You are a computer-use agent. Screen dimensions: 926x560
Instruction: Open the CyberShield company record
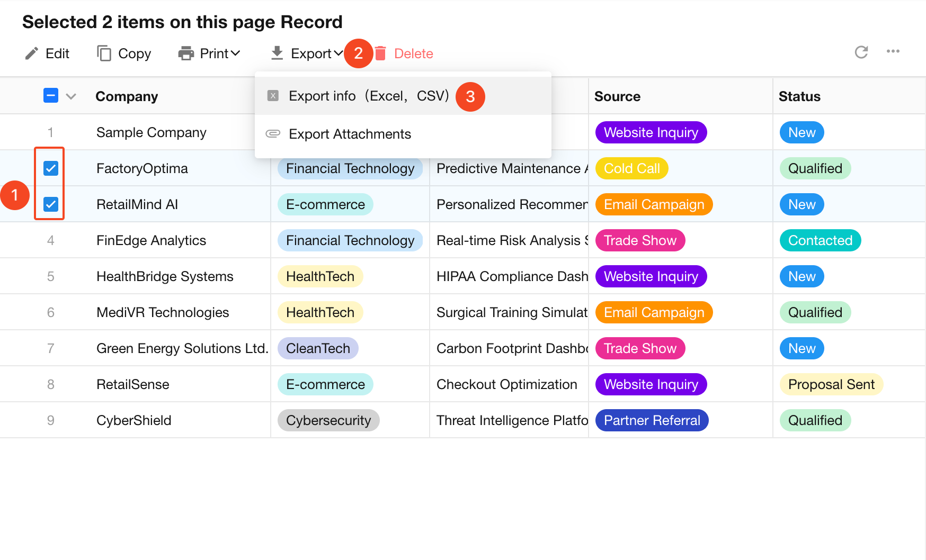[133, 420]
